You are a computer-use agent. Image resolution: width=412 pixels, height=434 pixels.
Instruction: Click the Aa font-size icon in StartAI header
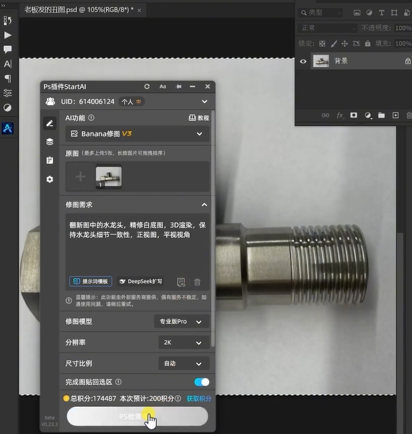coord(163,86)
